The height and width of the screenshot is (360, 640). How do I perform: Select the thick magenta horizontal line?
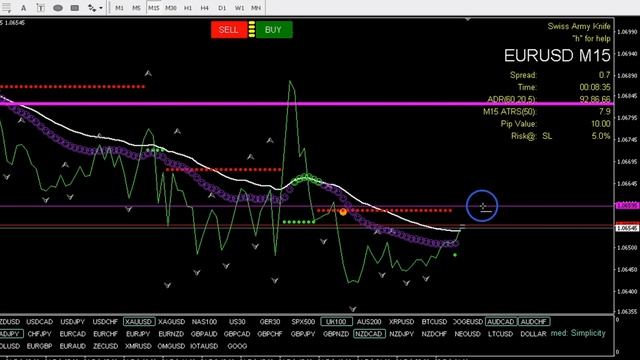point(306,104)
